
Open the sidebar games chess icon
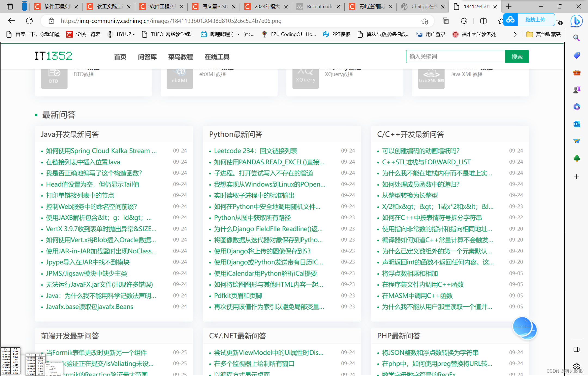(x=577, y=89)
